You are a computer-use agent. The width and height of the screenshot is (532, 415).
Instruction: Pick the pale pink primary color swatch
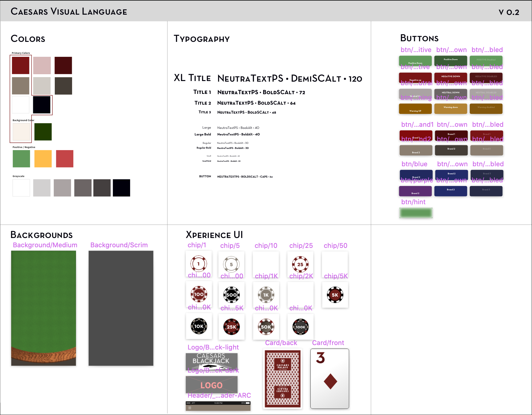pos(42,65)
